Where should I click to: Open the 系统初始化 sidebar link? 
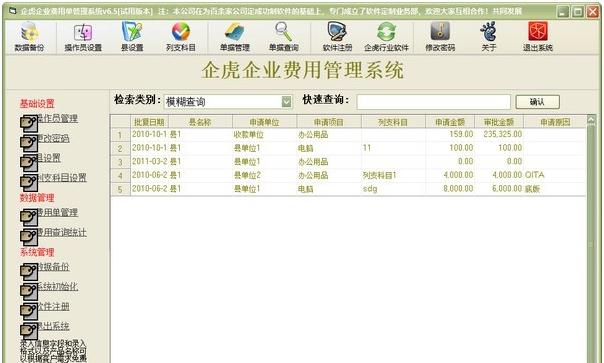pos(57,286)
